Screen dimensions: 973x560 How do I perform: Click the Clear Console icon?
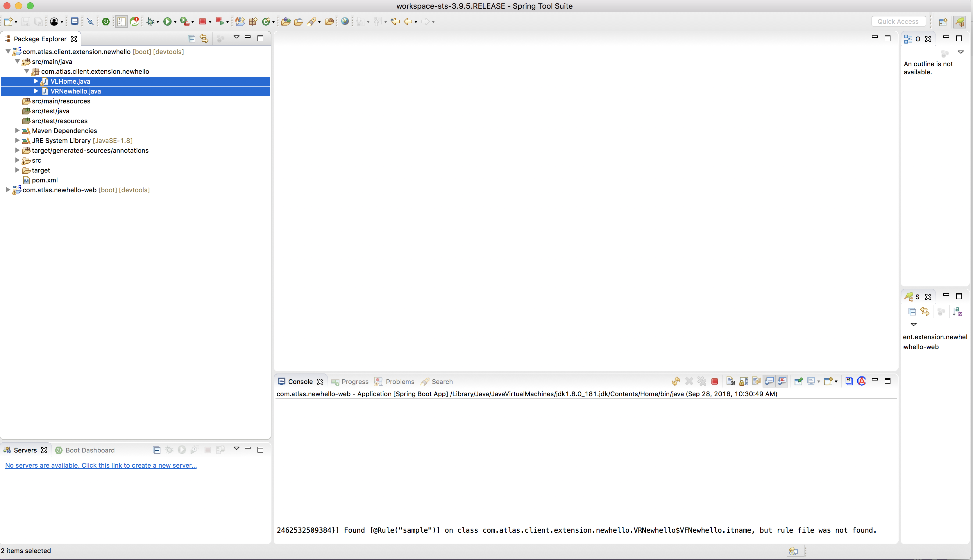point(731,382)
